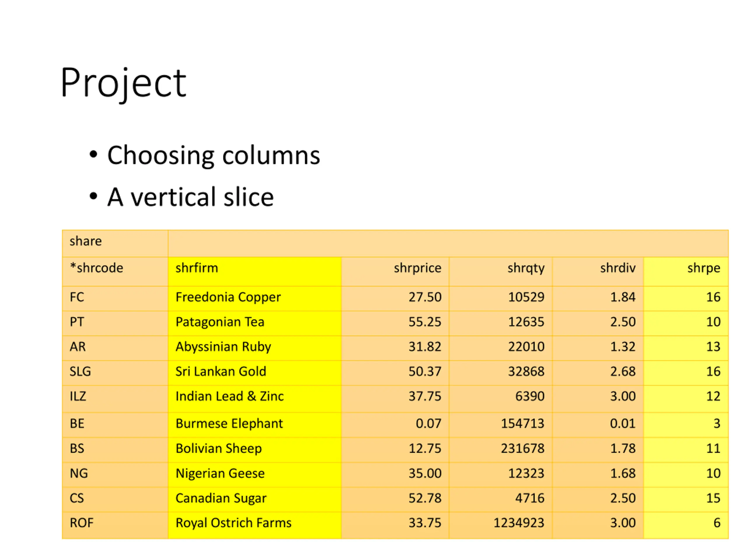
Task: Click the 'share' table name cell
Action: [115, 243]
